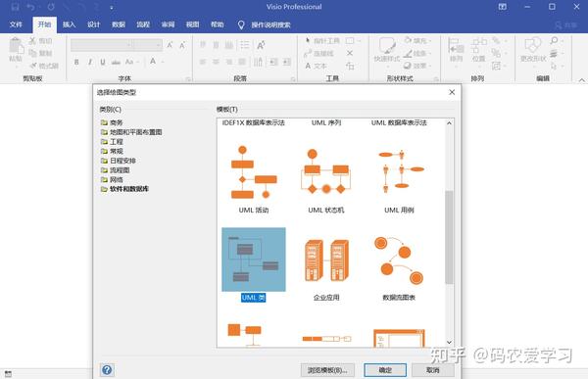The height and width of the screenshot is (379, 588).
Task: Select the 地图和平面布置图 category
Action: [131, 132]
